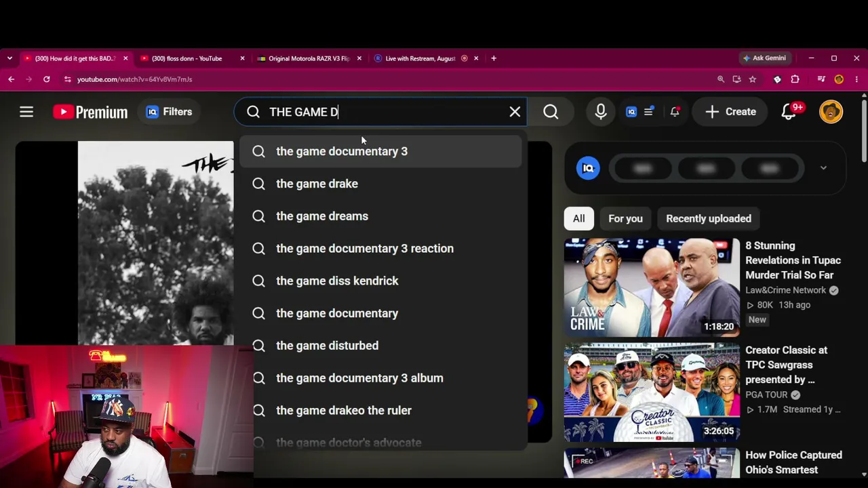Open the media controls toolbar icon
The image size is (868, 488).
coord(821,79)
